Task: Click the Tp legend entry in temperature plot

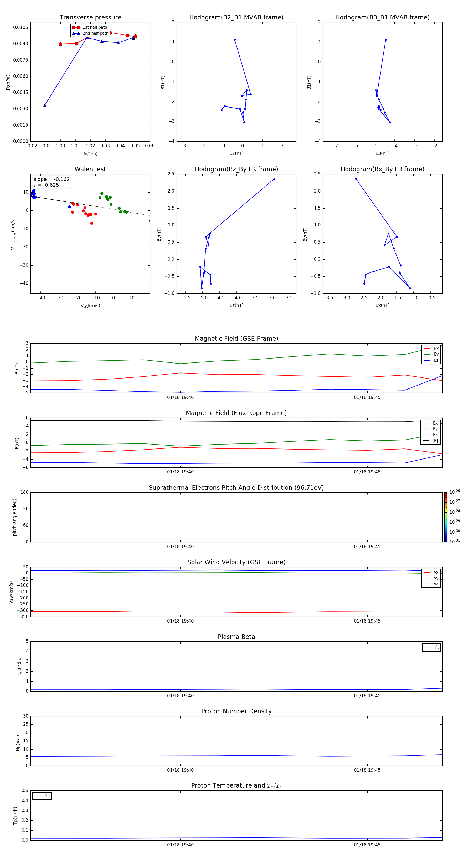Action: coord(42,796)
